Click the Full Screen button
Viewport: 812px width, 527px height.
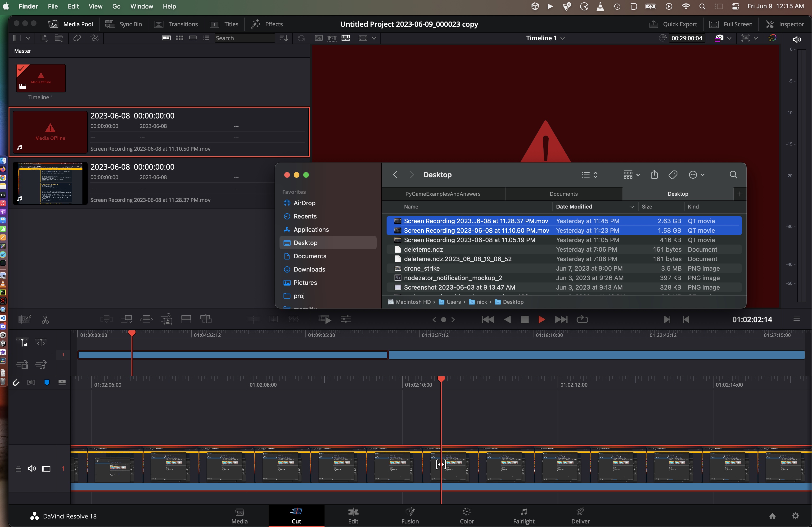coord(731,24)
